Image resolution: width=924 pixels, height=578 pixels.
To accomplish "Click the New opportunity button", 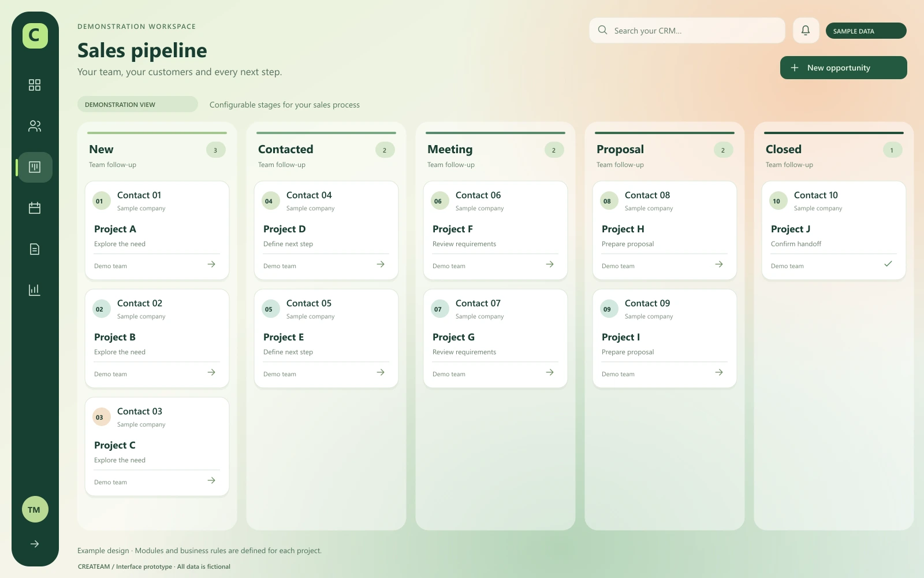I will pos(843,68).
